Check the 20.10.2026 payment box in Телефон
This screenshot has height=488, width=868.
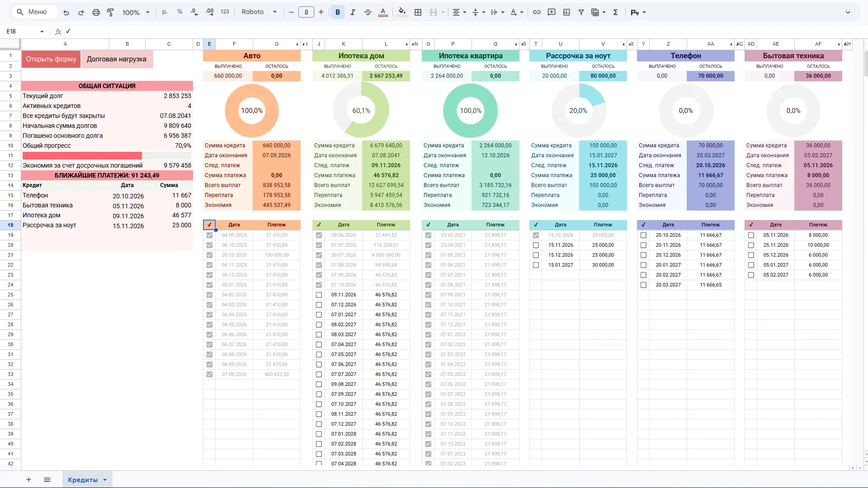pos(643,235)
